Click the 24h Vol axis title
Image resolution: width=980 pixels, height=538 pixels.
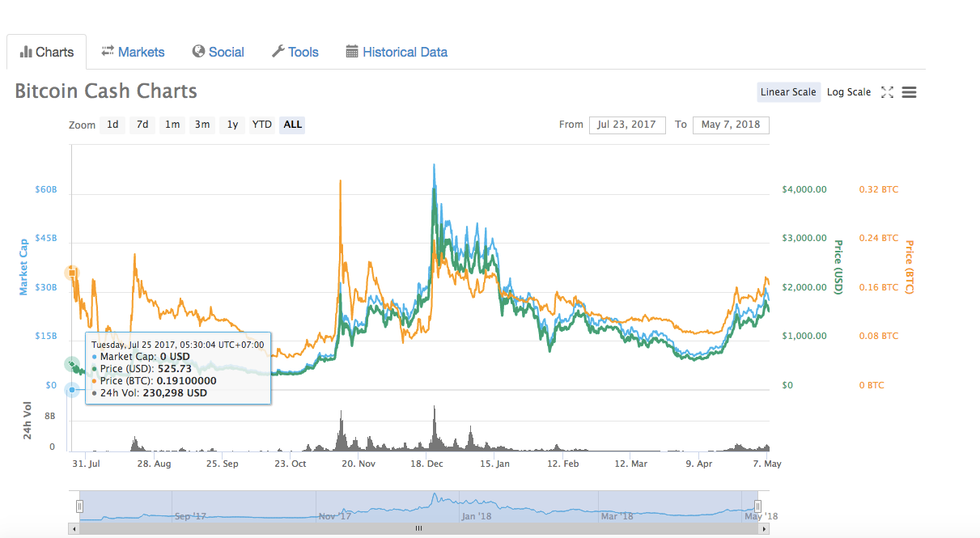click(28, 422)
